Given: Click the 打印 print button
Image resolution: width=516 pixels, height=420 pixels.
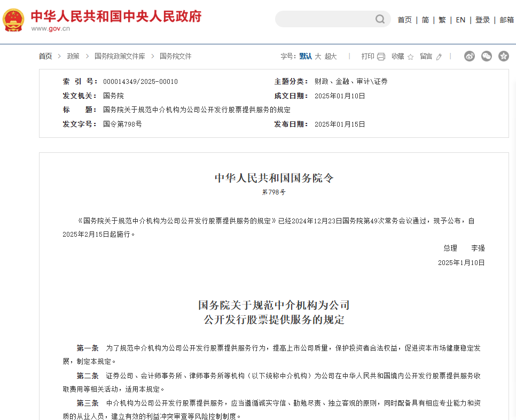Looking at the screenshot, I should [368, 56].
